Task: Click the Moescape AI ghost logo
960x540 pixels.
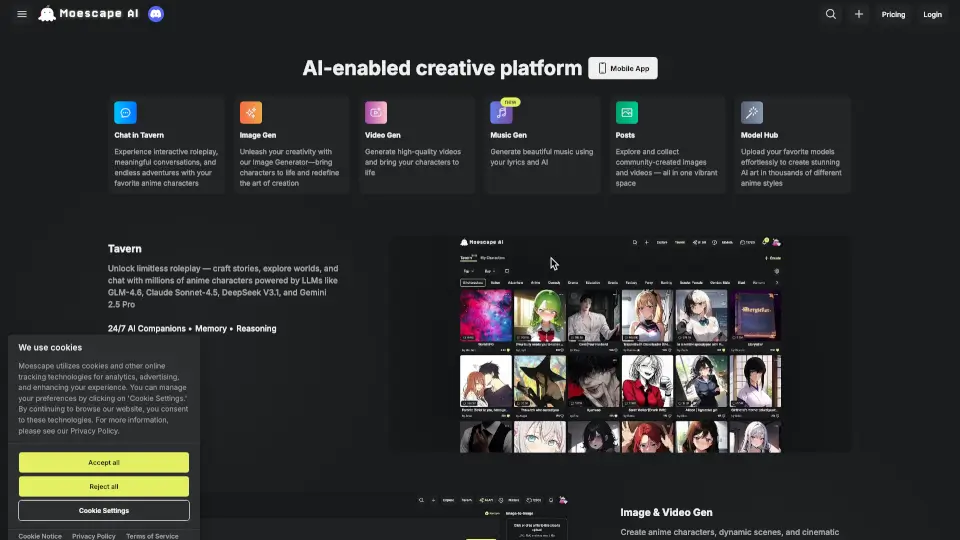Action: (47, 15)
